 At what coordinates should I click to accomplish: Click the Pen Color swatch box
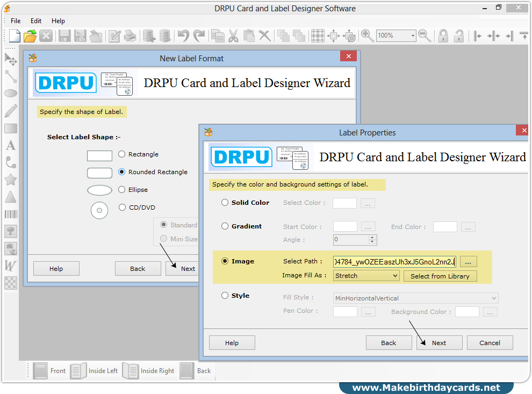[x=345, y=312]
